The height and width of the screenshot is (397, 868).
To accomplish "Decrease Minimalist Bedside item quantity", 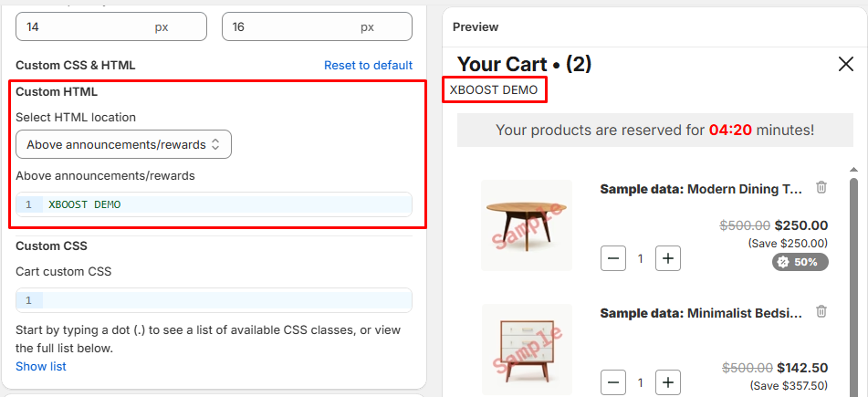I will point(613,382).
